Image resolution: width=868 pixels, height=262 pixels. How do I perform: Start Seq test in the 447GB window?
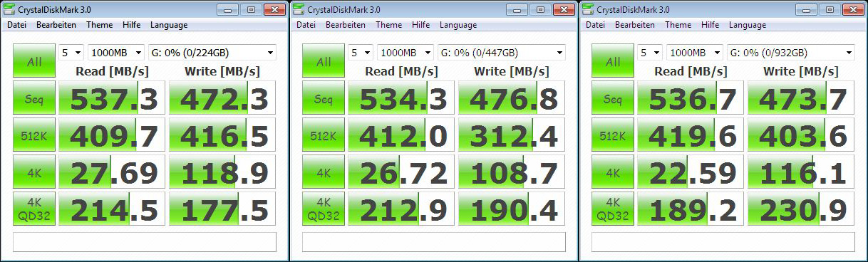pos(324,99)
